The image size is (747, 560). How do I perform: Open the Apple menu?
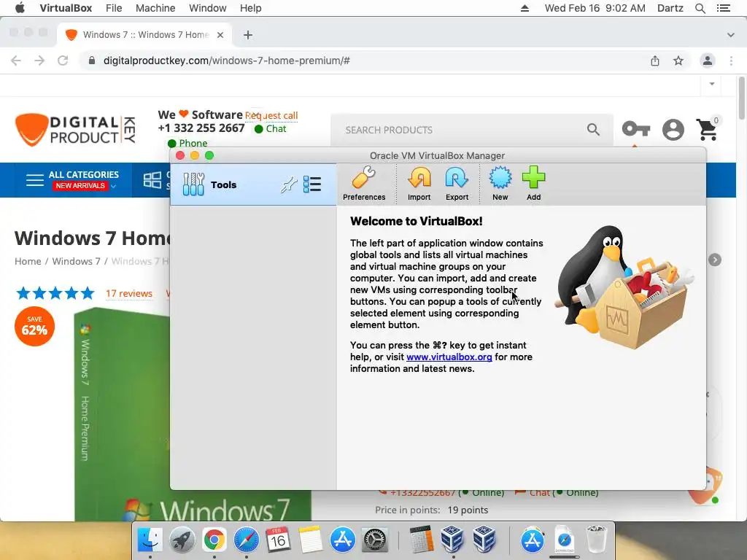pos(20,8)
